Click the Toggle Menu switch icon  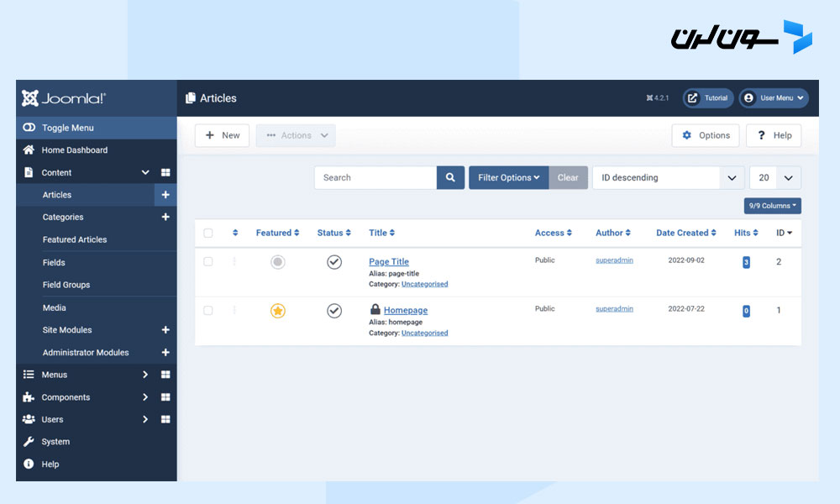[29, 128]
